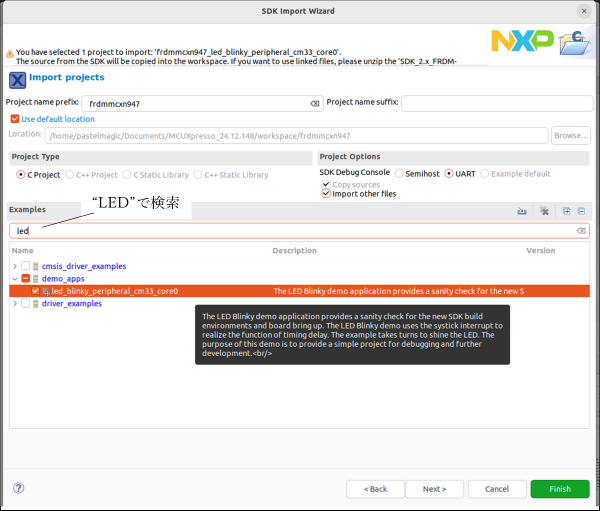Click the import examples from file icon
This screenshot has height=511, width=600.
522,211
